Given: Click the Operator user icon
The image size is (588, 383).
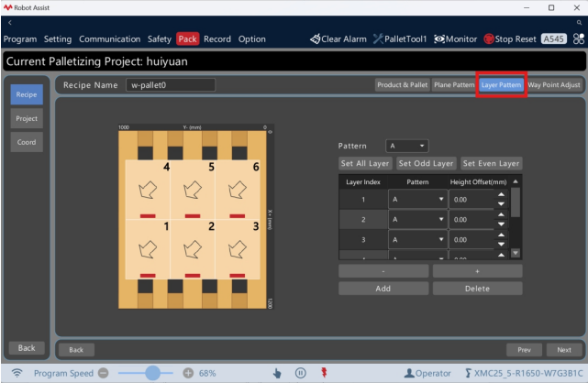Looking at the screenshot, I should (409, 373).
